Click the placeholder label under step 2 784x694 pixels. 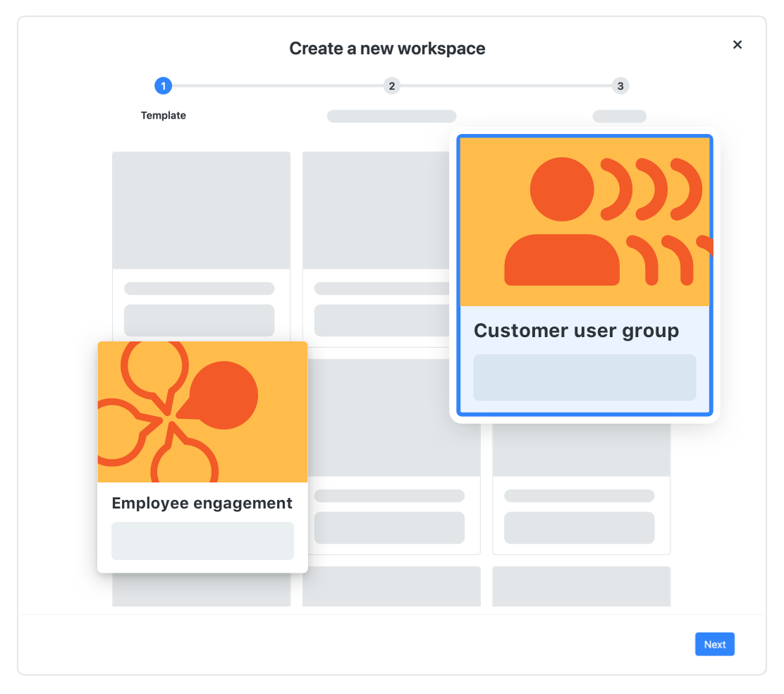tap(391, 116)
